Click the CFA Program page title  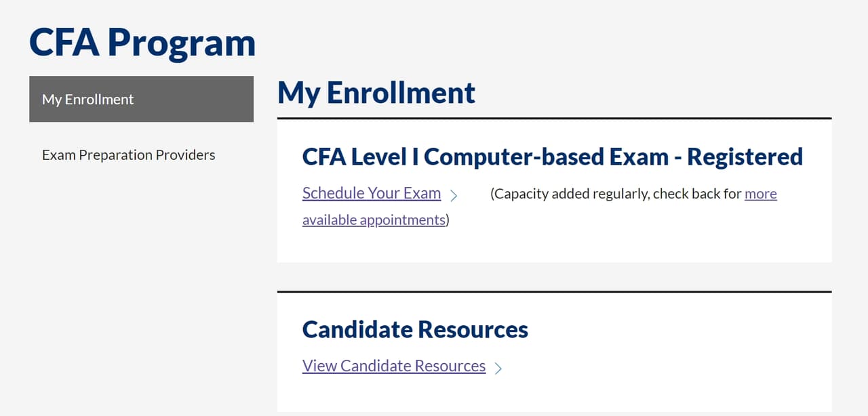tap(142, 42)
